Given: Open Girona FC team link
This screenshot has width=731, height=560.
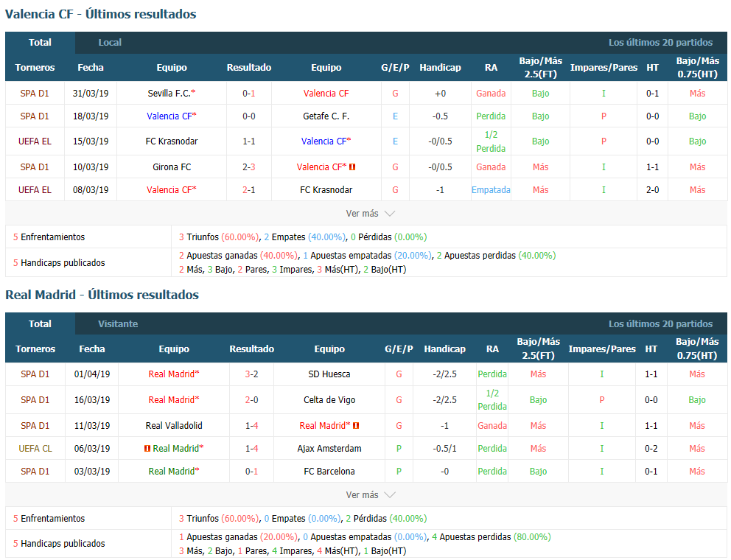Looking at the screenshot, I should pos(172,167).
